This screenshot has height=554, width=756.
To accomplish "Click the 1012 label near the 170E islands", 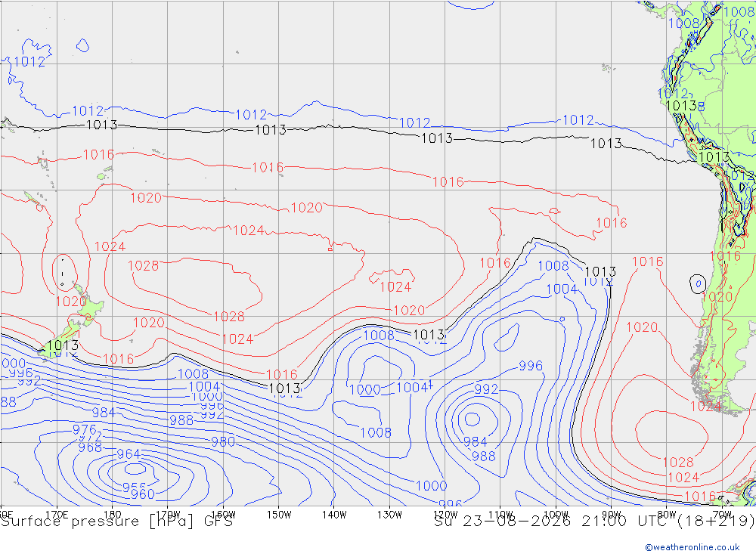I will [x=29, y=62].
